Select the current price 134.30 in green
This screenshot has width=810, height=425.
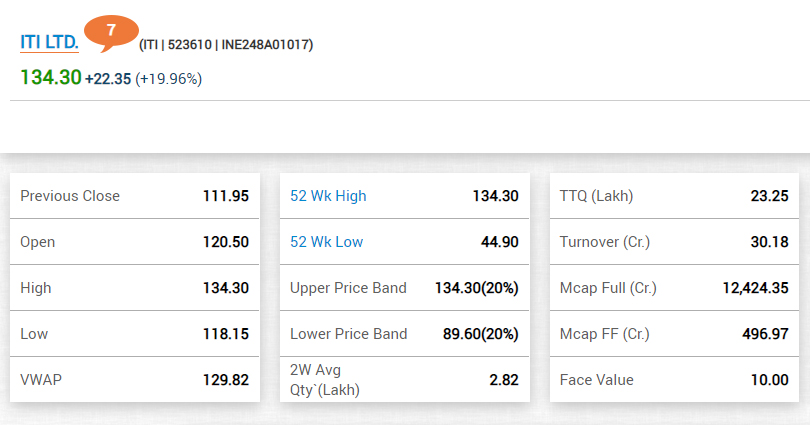tap(51, 78)
